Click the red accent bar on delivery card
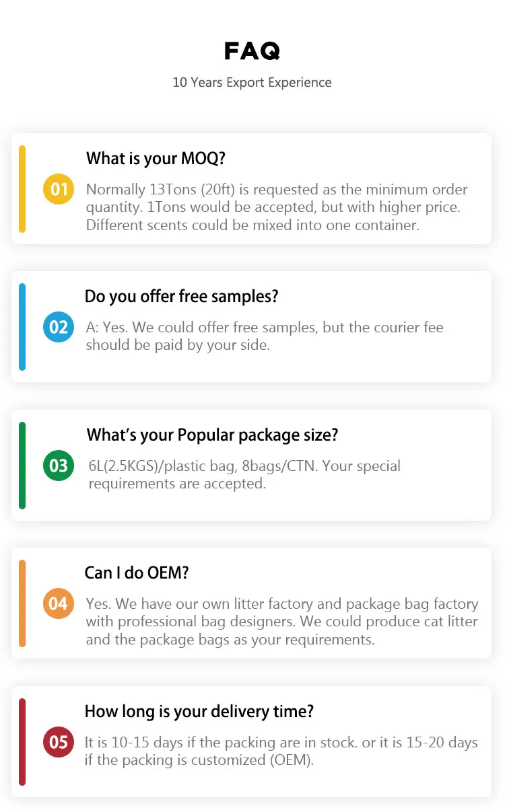 (x=22, y=742)
